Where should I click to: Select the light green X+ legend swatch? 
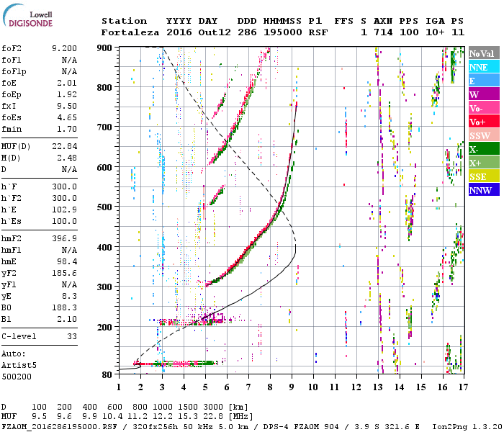pyautogui.click(x=484, y=162)
